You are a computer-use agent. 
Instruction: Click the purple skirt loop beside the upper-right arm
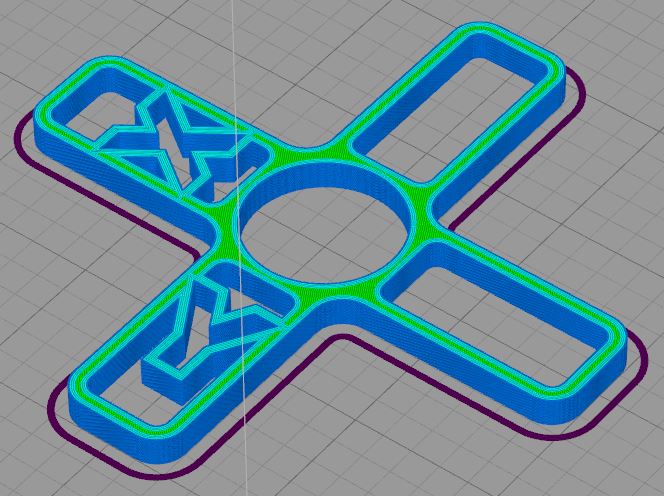[x=576, y=98]
